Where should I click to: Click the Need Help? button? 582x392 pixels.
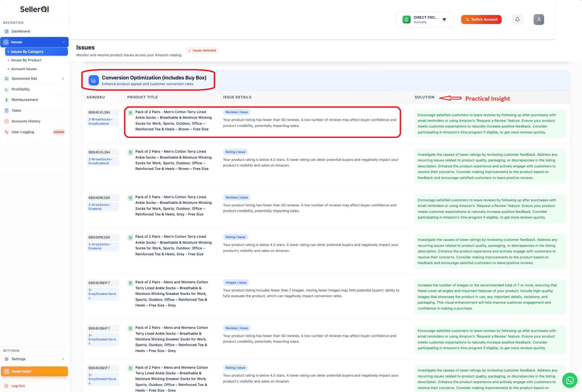tap(34, 371)
